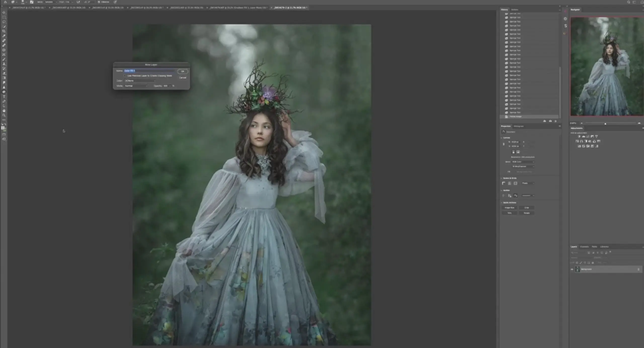Toggle visibility eye of Background layer
644x348 pixels.
point(572,269)
